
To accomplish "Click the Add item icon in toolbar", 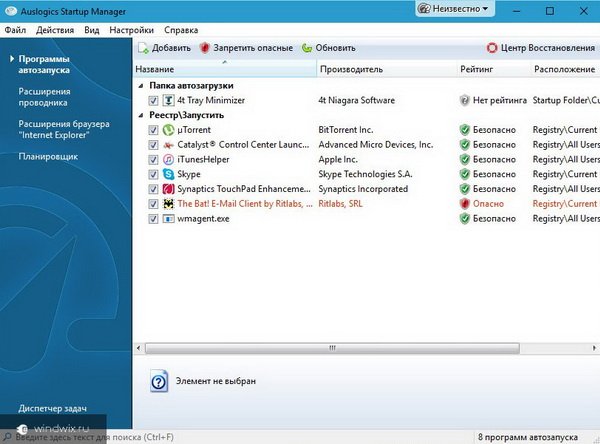I will coord(143,48).
